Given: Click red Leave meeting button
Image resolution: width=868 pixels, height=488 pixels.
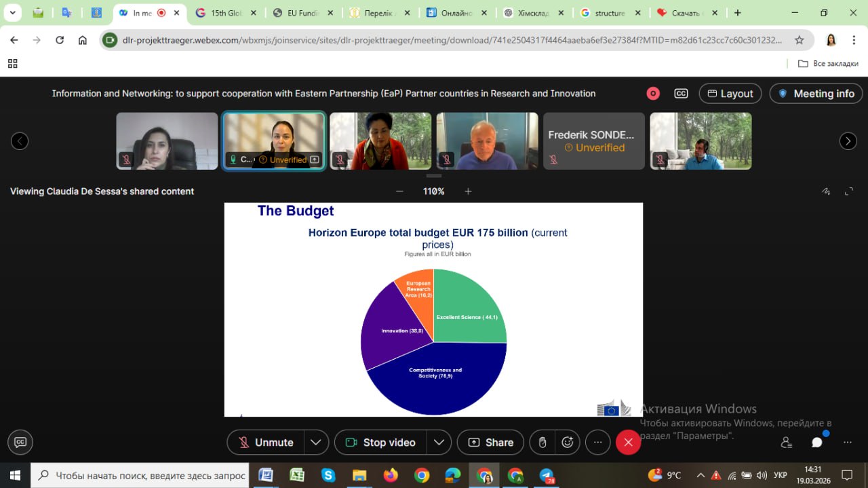Looking at the screenshot, I should tap(628, 442).
